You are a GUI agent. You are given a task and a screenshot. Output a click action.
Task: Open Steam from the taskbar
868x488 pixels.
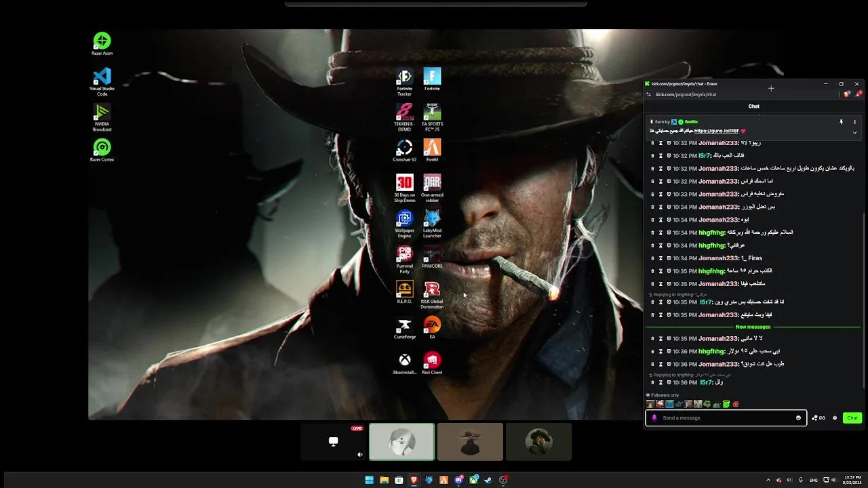488,480
